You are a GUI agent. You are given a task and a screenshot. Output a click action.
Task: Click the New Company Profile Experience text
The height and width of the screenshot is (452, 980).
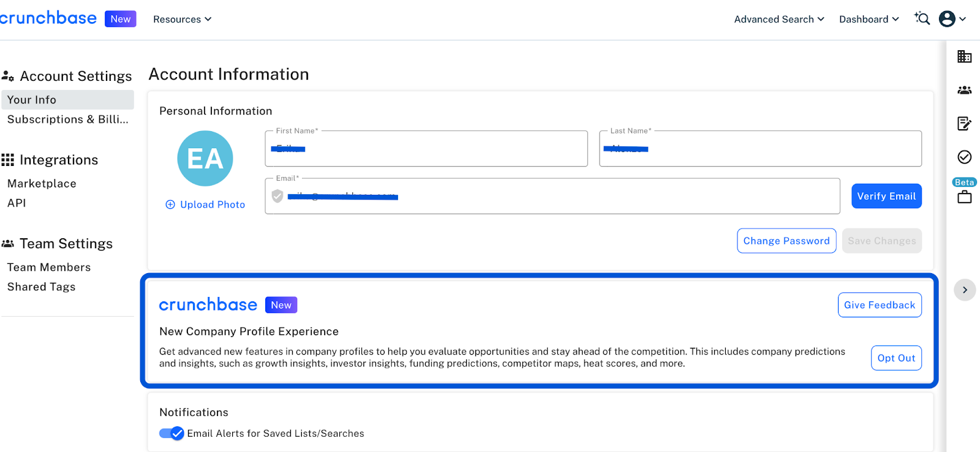click(x=249, y=331)
